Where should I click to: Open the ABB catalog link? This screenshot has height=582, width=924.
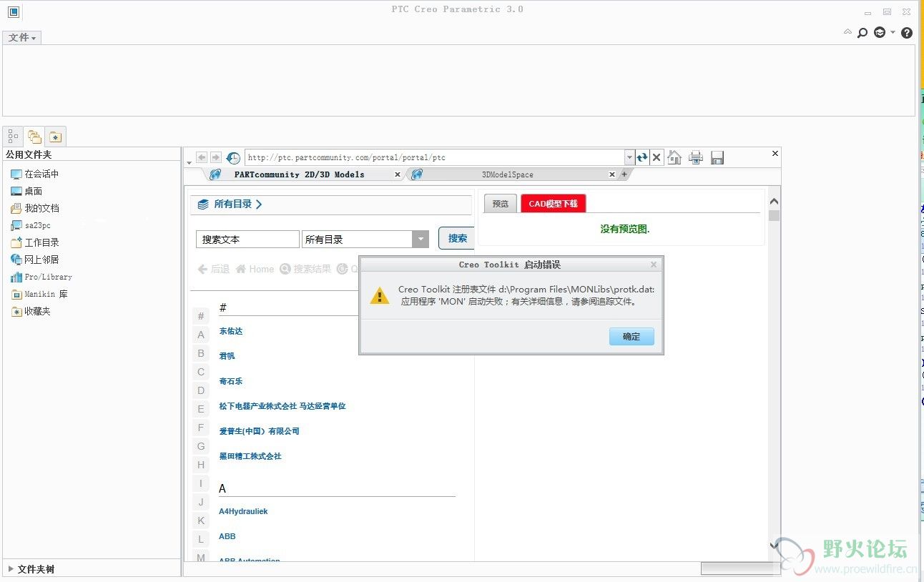227,536
